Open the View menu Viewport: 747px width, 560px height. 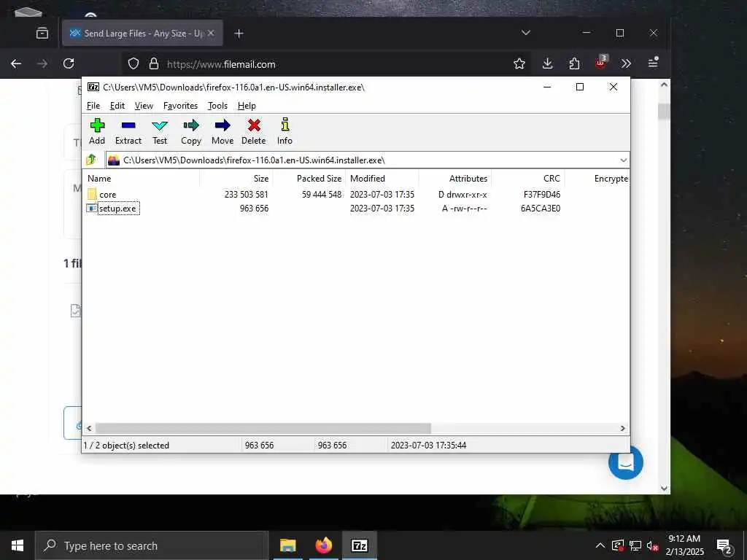coord(144,106)
